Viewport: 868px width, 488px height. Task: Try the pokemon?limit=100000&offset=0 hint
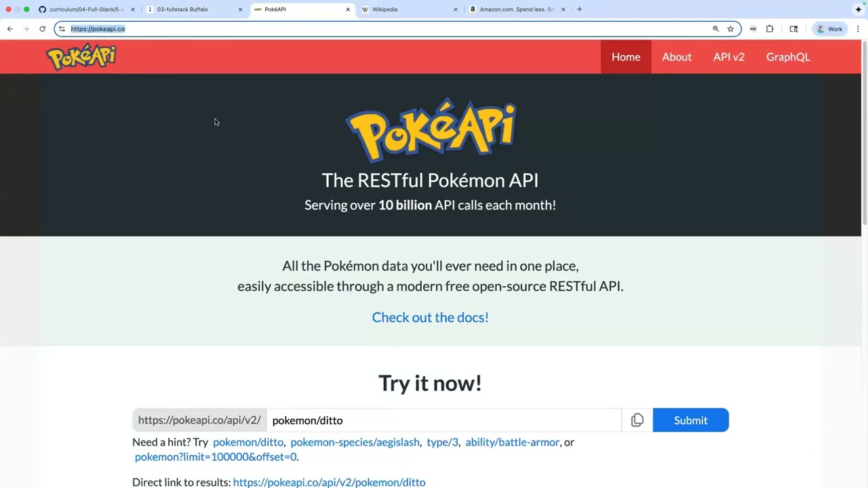[x=216, y=457]
